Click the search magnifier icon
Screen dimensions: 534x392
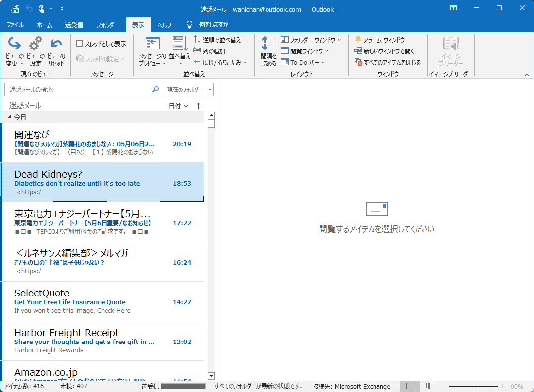click(x=156, y=89)
